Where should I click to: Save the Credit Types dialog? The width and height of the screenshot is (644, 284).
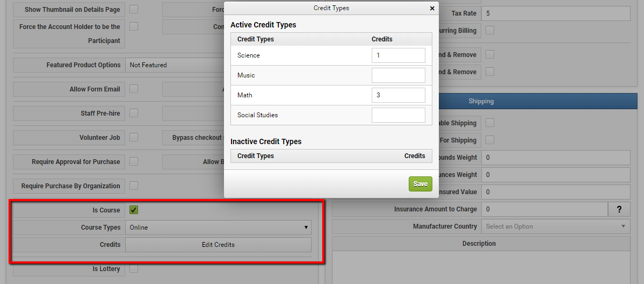coord(420,184)
